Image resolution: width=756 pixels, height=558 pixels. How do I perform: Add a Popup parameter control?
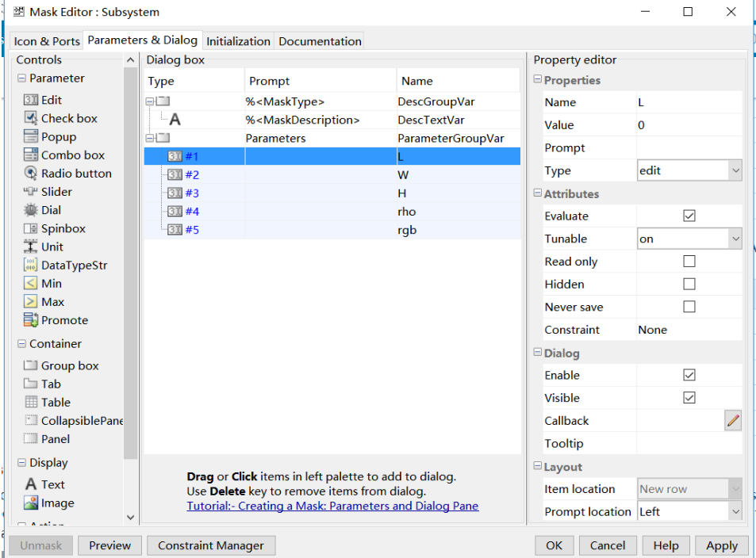point(50,137)
